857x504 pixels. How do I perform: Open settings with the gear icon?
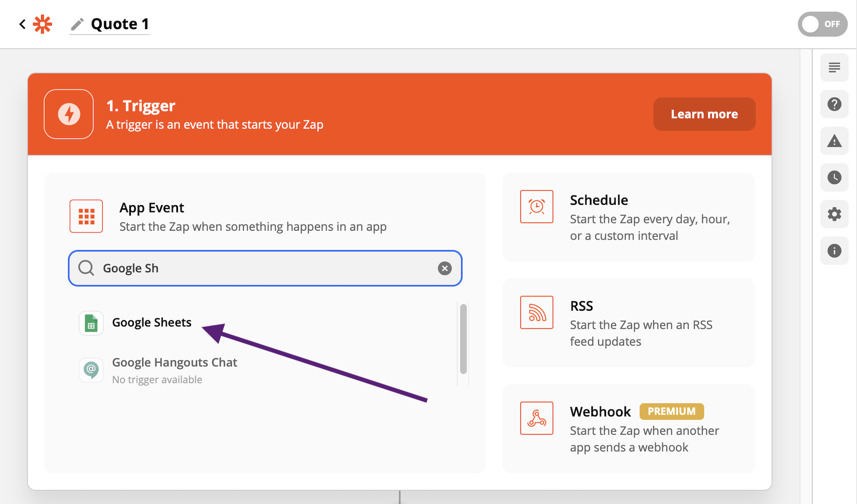(x=834, y=214)
